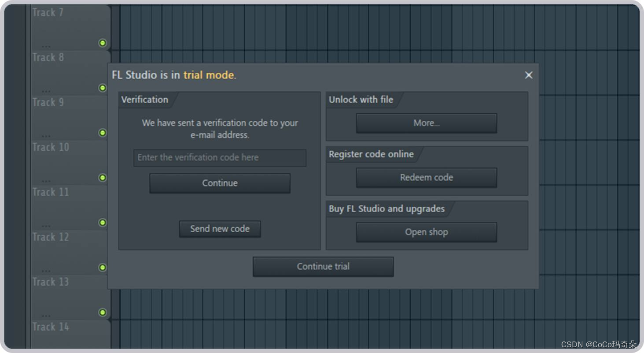The height and width of the screenshot is (353, 644).
Task: Select the Track 7 label
Action: (x=48, y=13)
